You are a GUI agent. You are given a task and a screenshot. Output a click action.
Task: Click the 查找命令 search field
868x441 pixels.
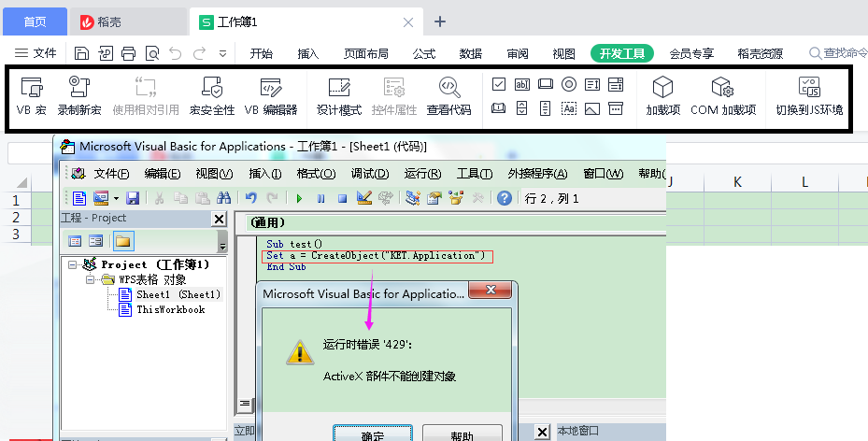838,53
